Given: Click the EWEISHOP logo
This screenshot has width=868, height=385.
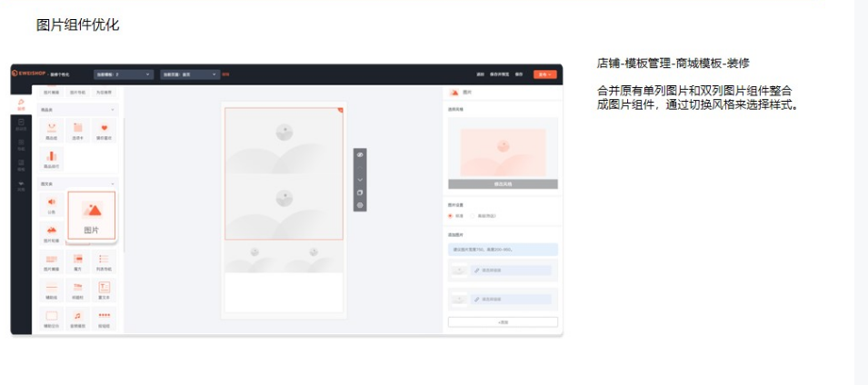Looking at the screenshot, I should (x=29, y=74).
